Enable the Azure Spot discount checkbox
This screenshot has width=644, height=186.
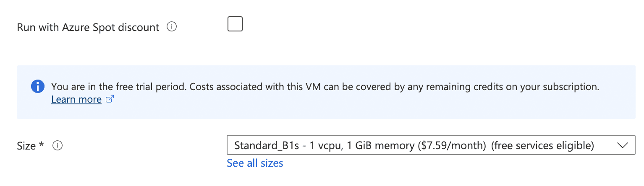[235, 24]
